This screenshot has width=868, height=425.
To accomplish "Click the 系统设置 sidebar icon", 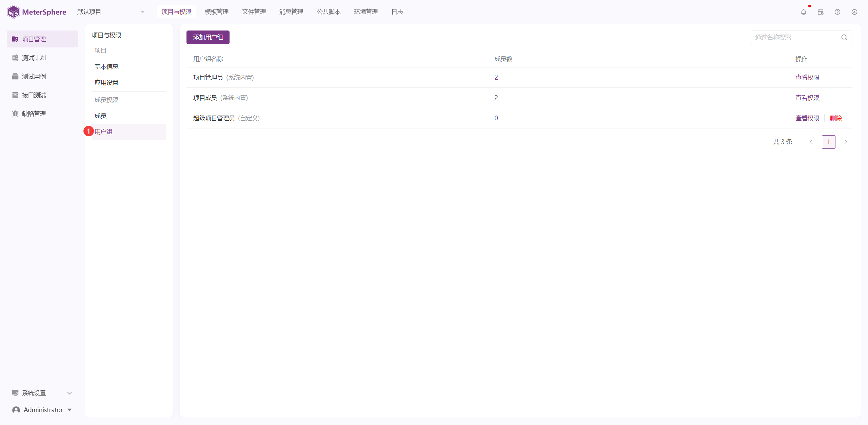I will pos(15,393).
